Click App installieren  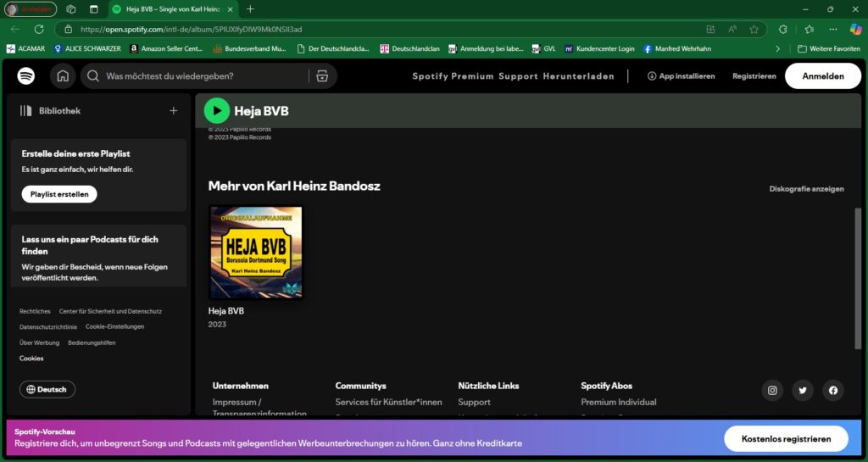(681, 76)
